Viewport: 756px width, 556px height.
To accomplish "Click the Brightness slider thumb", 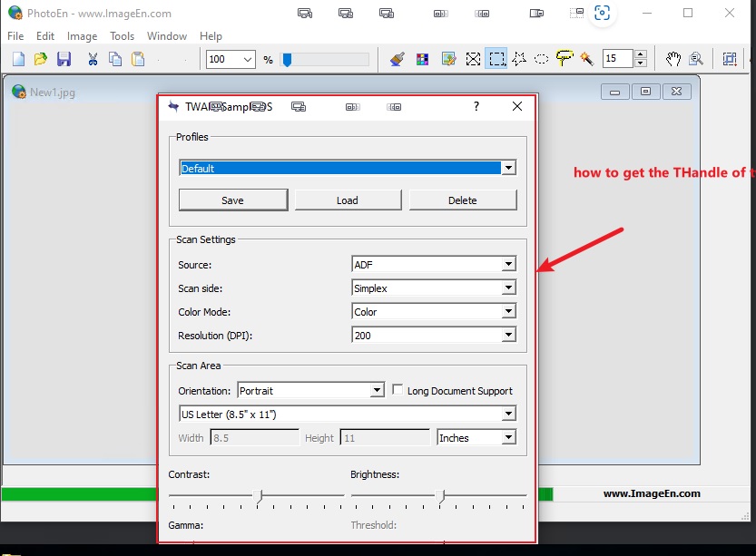I will [x=440, y=496].
